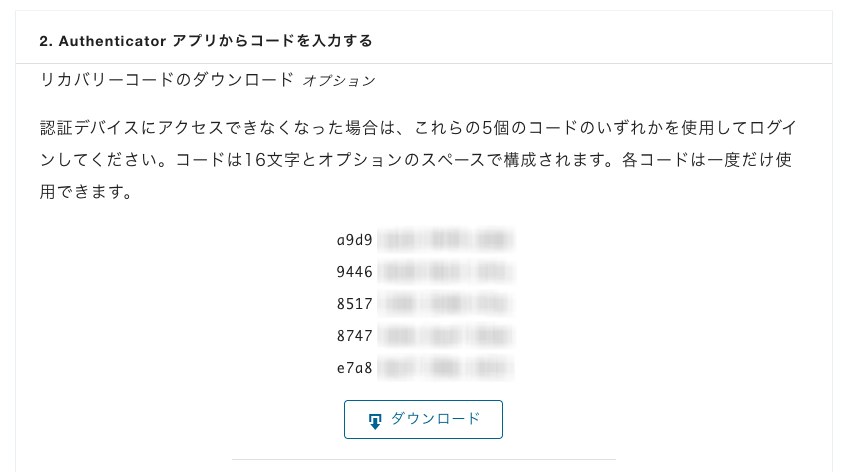Click the horizontal divider below the download button

pyautogui.click(x=423, y=460)
